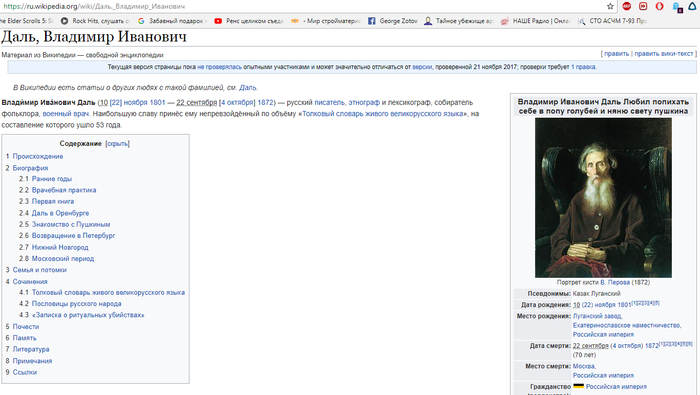Open the 'Даль' disambiguation link

[248, 87]
